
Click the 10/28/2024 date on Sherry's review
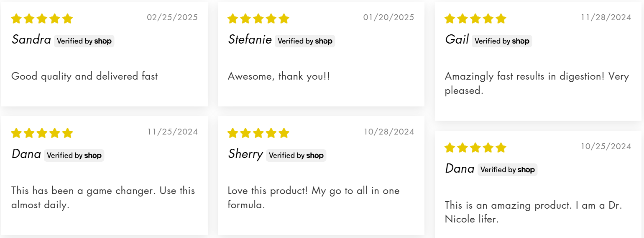click(x=388, y=132)
